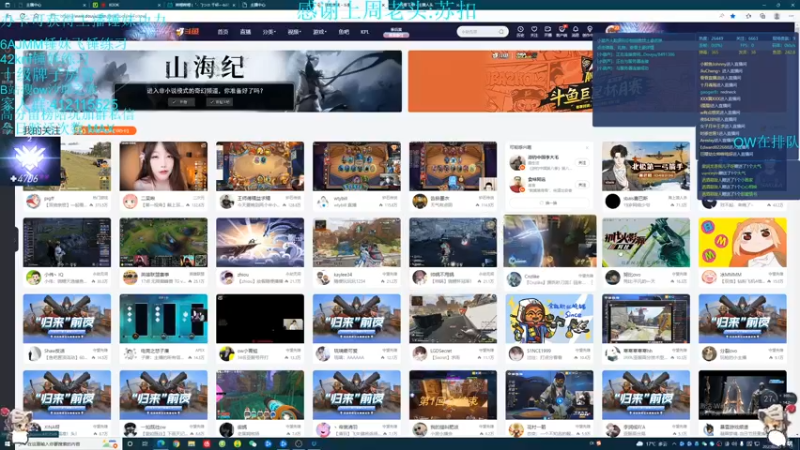Click the pigff streamer avatar
800x450 pixels.
[x=33, y=201]
